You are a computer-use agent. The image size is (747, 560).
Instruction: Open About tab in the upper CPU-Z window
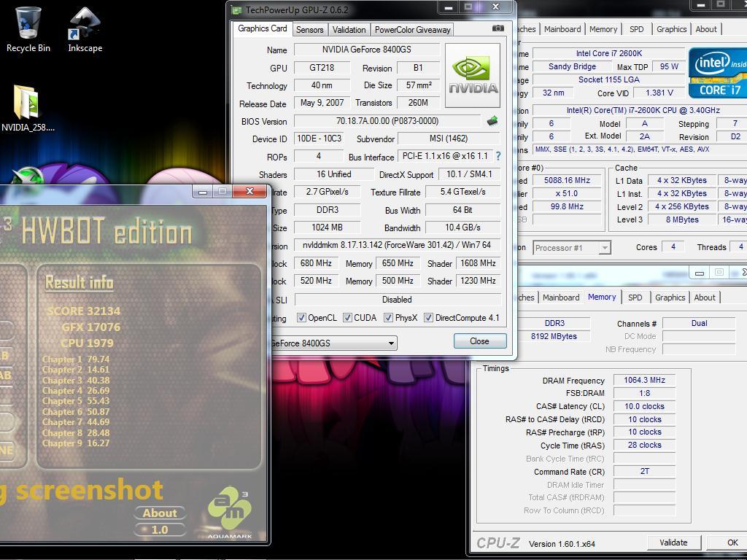tap(706, 29)
